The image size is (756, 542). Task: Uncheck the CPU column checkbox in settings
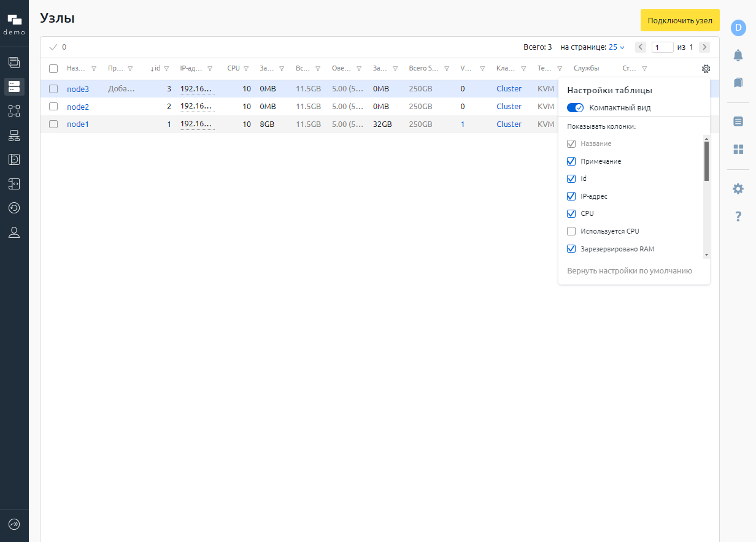pos(571,214)
